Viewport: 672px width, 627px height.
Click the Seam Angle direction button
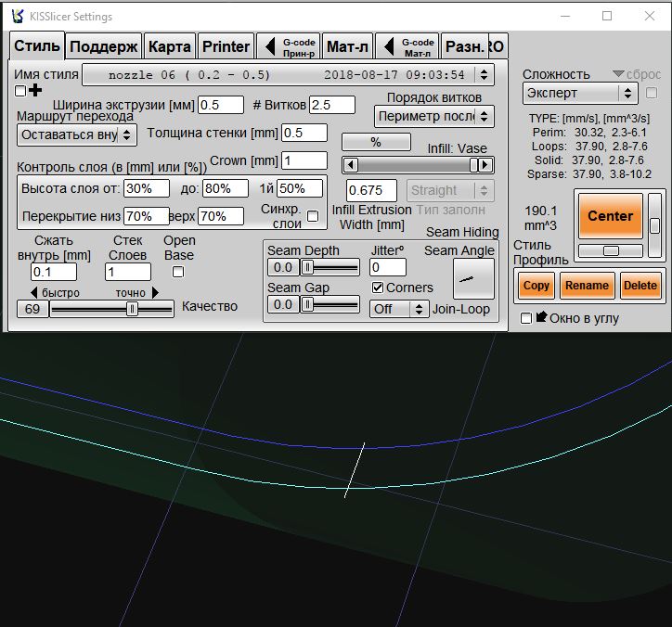pyautogui.click(x=473, y=278)
